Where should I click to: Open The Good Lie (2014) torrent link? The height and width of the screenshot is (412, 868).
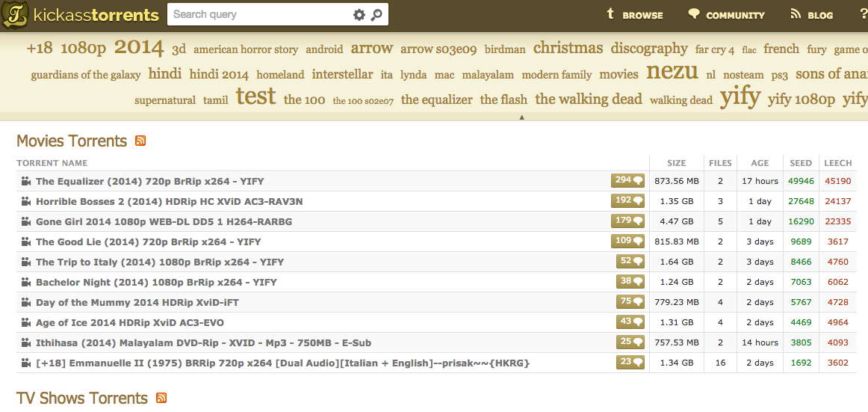[x=148, y=242]
